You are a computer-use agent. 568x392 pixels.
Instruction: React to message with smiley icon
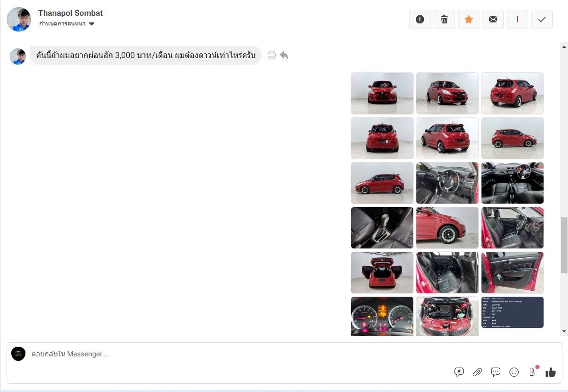click(x=272, y=55)
